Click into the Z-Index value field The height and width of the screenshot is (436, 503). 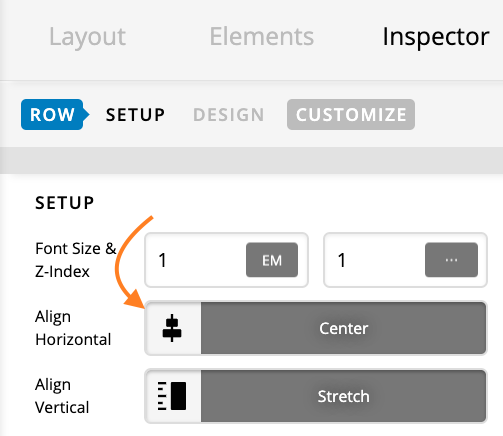pos(374,260)
